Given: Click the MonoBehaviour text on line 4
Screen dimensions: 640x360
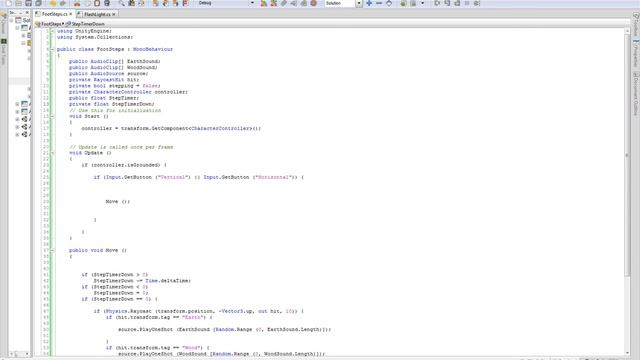Looking at the screenshot, I should coord(153,49).
